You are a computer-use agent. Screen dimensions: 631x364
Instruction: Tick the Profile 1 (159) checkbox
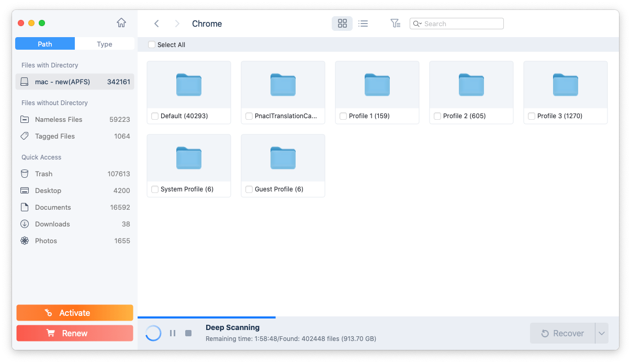(343, 116)
